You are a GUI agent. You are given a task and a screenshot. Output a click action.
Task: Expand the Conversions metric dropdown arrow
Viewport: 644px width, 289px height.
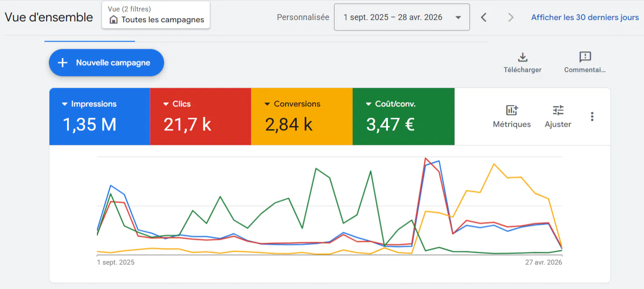click(267, 104)
